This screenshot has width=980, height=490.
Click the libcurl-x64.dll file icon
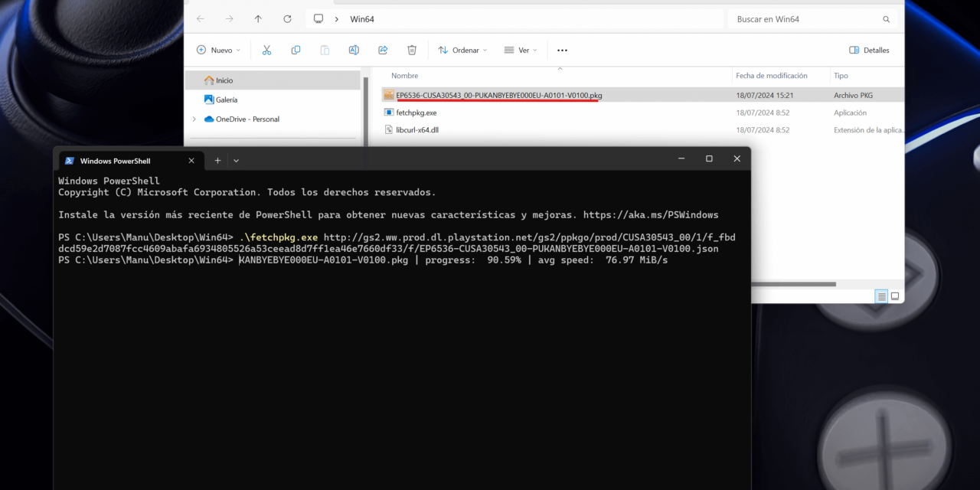389,130
